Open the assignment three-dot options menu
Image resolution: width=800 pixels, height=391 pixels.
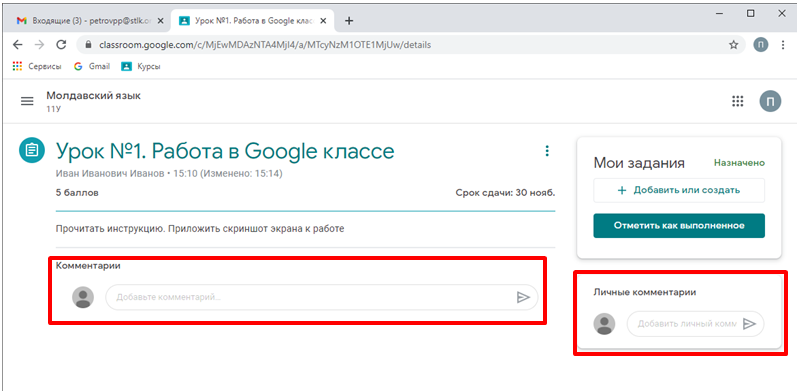point(547,151)
